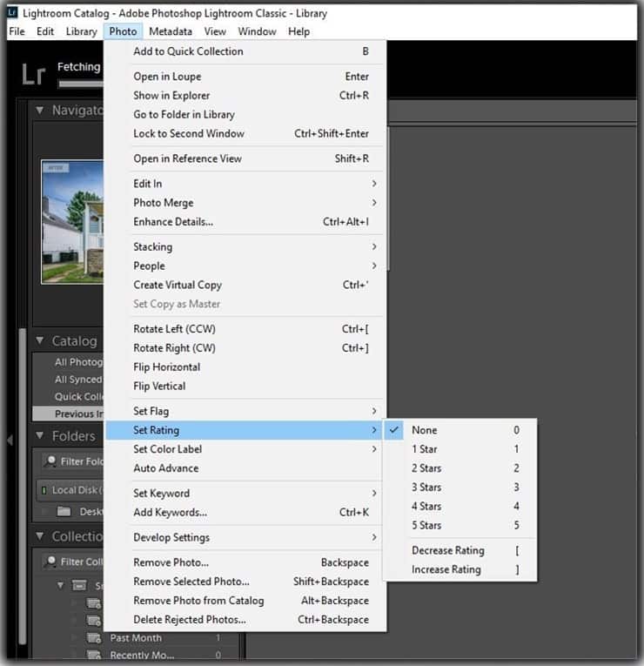This screenshot has height=666, width=644.
Task: Set rating to 3 Stars
Action: [426, 488]
